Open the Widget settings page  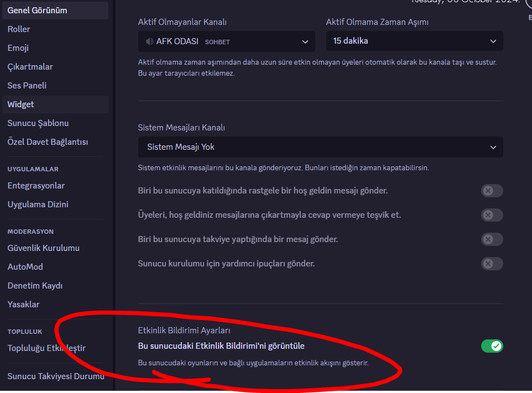click(55, 104)
